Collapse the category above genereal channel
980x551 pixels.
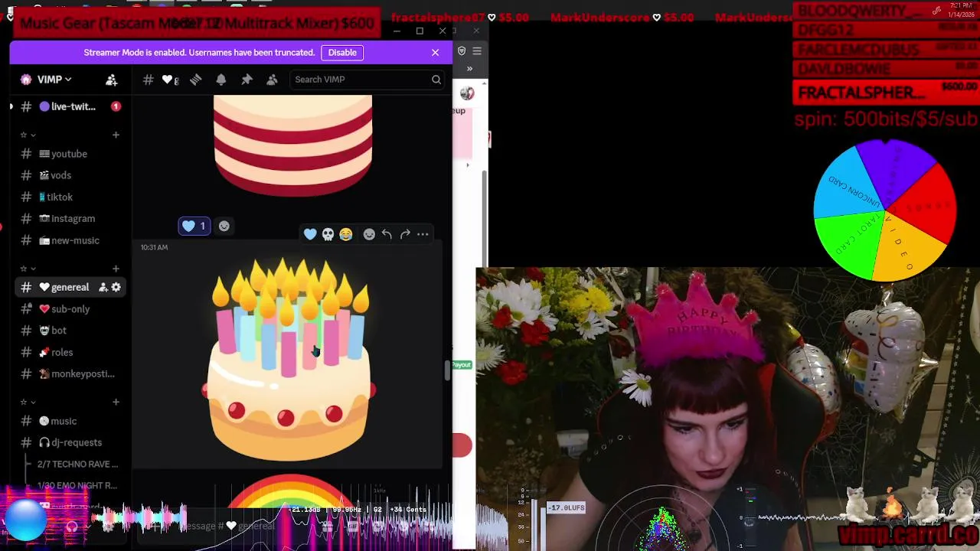click(28, 269)
